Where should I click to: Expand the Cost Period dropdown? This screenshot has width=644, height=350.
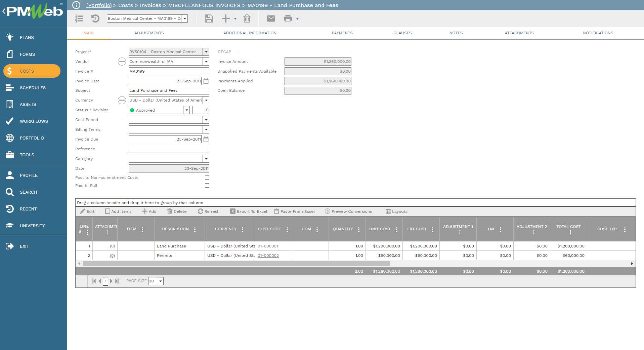(x=206, y=120)
